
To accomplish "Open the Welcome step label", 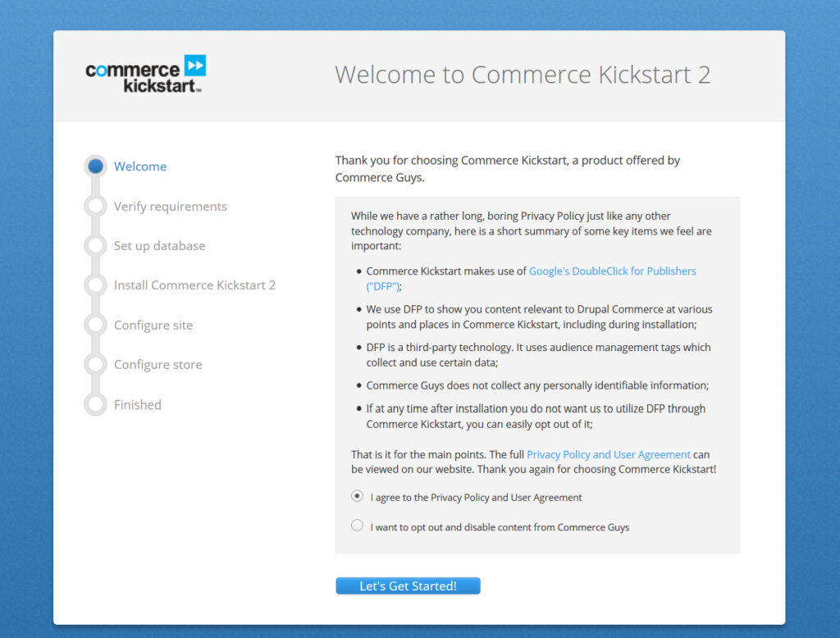I will tap(140, 166).
